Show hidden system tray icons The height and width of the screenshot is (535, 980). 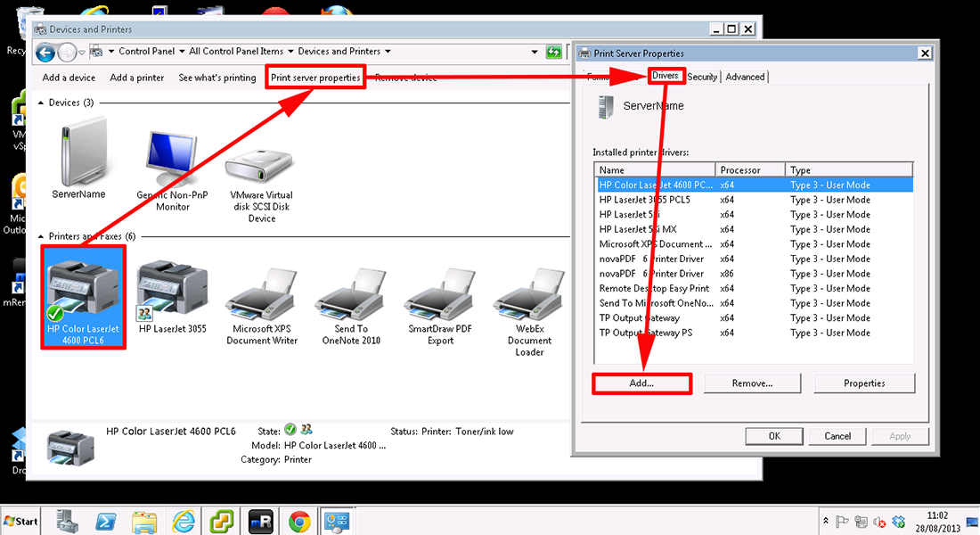826,521
